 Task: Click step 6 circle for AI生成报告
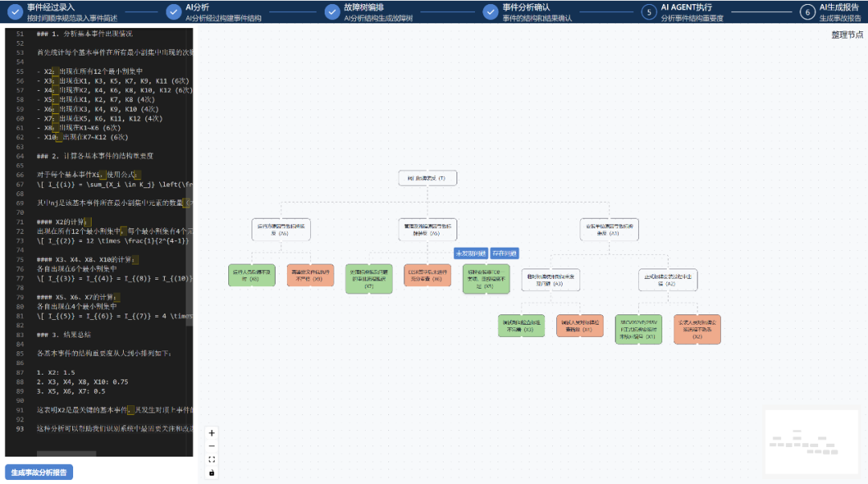[807, 11]
